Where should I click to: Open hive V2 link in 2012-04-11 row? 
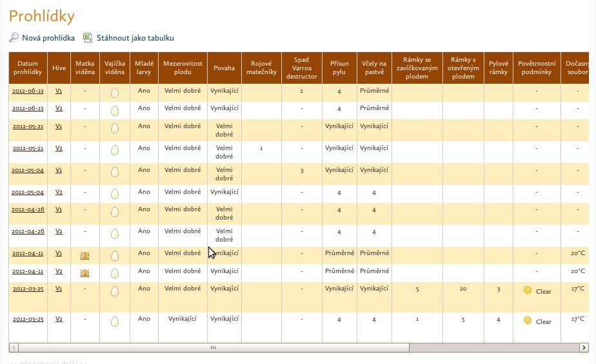click(59, 271)
